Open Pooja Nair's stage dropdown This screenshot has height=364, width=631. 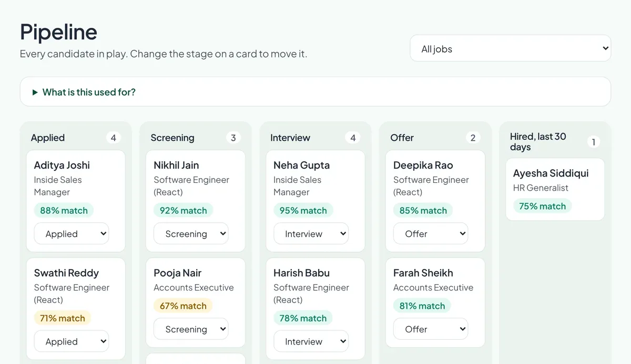[191, 329]
